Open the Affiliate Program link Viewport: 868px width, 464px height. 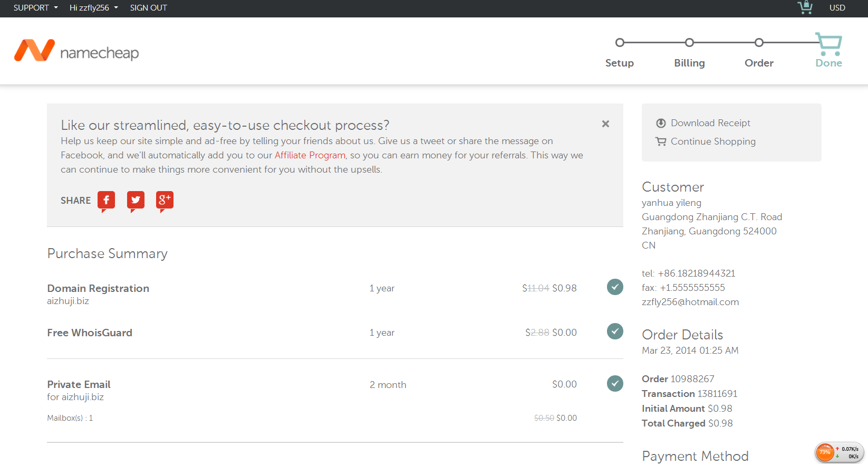click(x=310, y=155)
